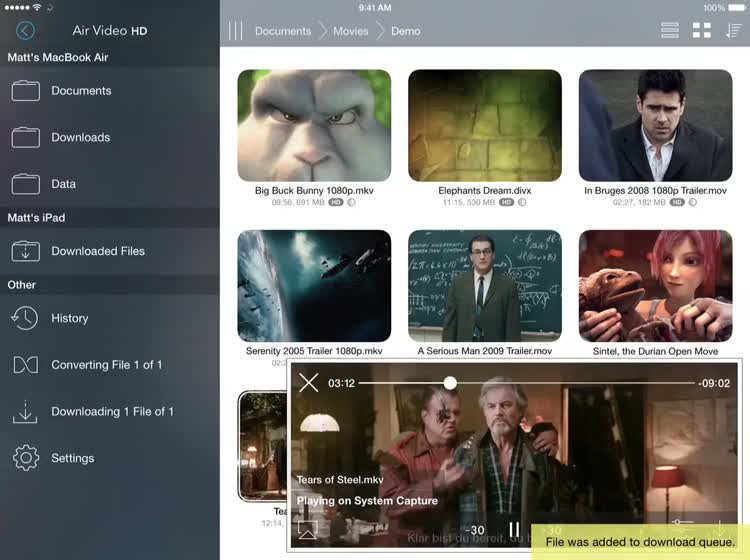Tap the circular back arrow icon
The width and height of the screenshot is (750, 560).
(25, 31)
